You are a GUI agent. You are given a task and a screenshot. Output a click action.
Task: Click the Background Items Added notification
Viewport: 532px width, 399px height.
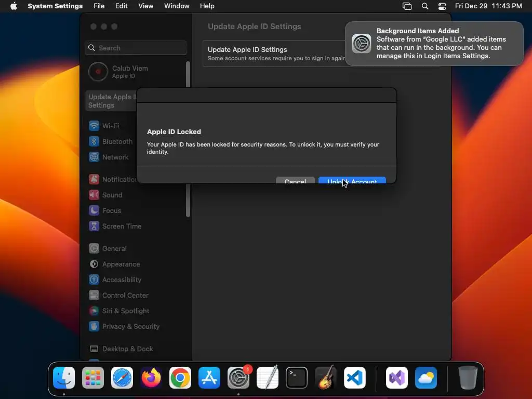pyautogui.click(x=434, y=44)
